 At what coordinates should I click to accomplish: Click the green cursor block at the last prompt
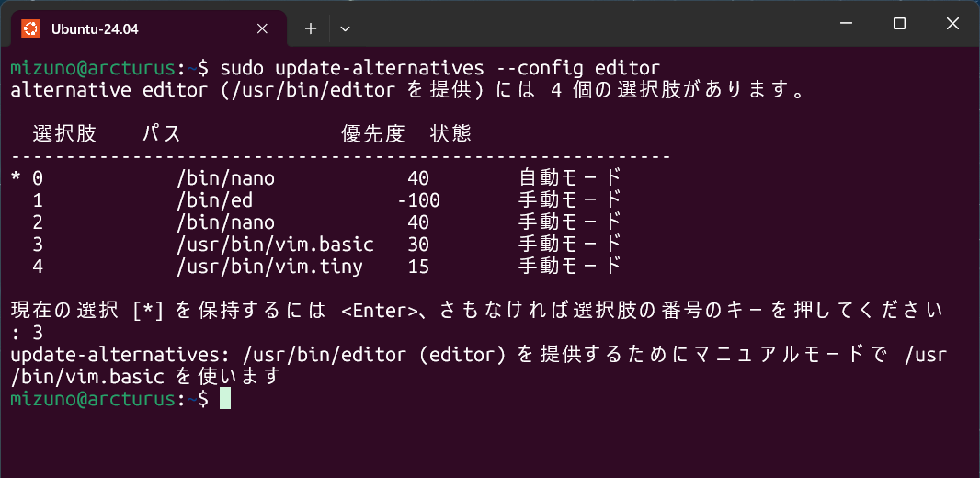[x=225, y=399]
